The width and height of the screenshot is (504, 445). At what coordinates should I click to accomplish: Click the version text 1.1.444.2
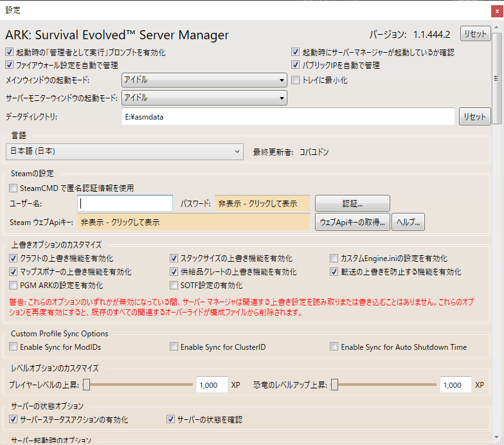tap(431, 35)
